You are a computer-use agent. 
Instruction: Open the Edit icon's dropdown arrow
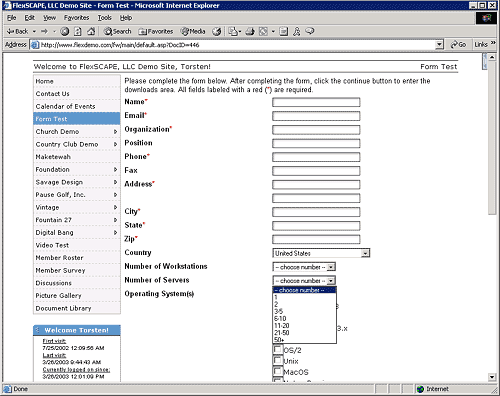pyautogui.click(x=273, y=32)
